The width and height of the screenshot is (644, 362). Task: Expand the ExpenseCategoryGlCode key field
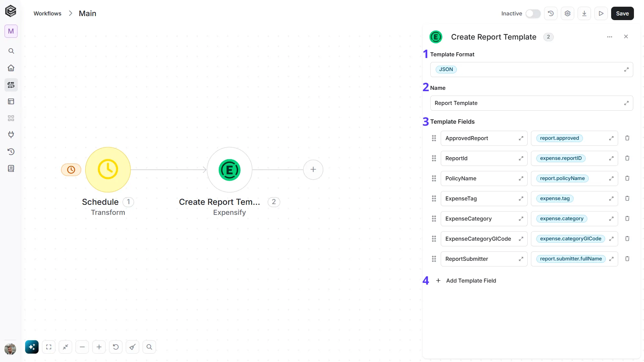coord(521,239)
